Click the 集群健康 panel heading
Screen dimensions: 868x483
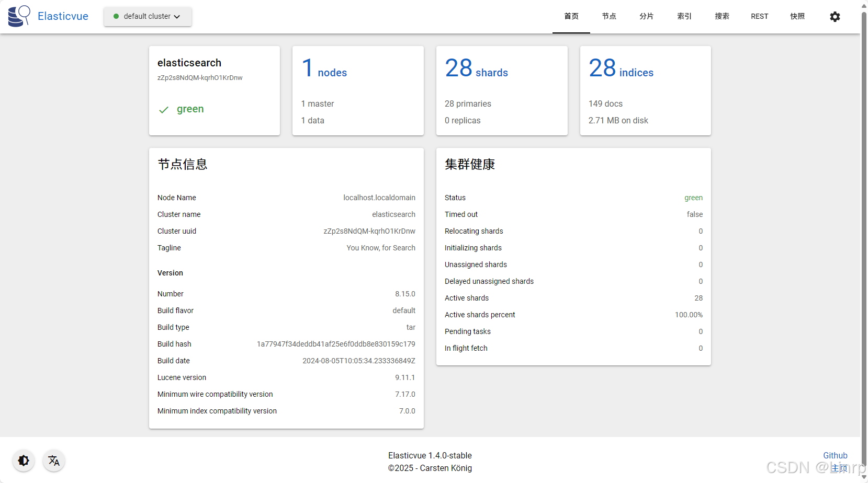470,164
